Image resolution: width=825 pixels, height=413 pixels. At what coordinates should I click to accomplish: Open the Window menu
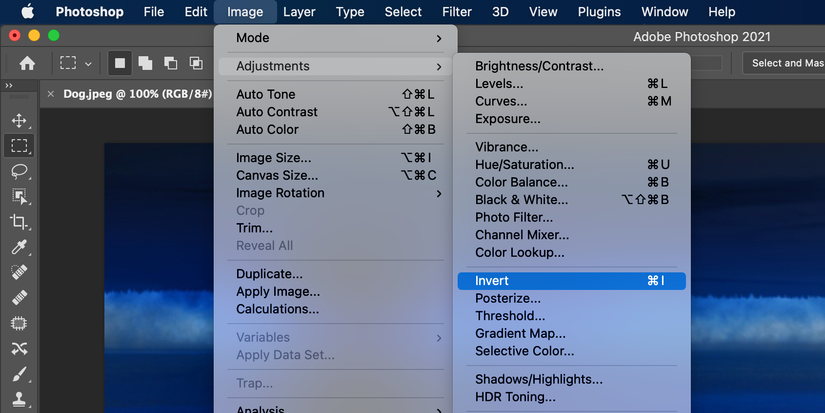[665, 12]
